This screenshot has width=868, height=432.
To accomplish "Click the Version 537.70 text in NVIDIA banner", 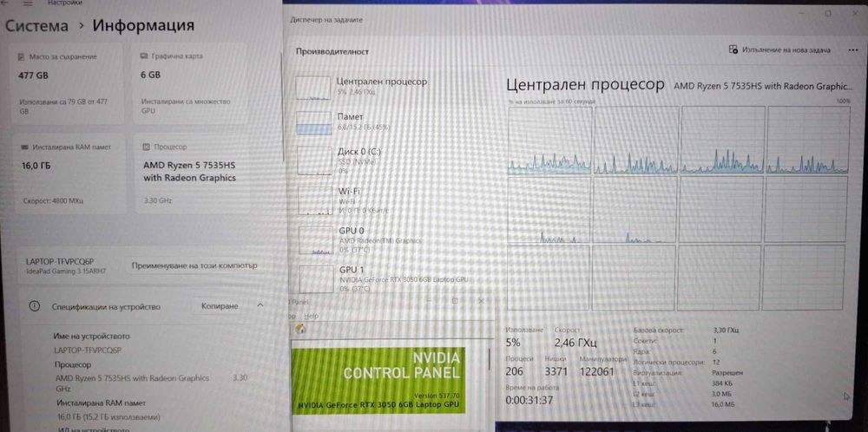I will pyautogui.click(x=437, y=396).
